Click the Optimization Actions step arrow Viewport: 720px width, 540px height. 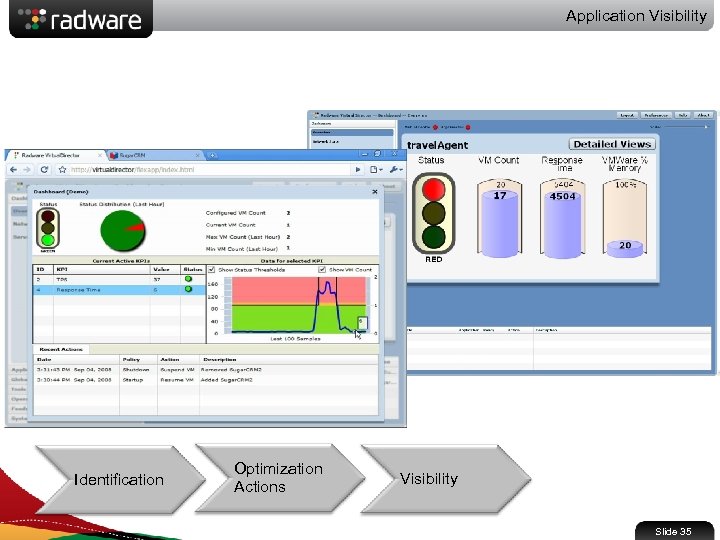279,478
